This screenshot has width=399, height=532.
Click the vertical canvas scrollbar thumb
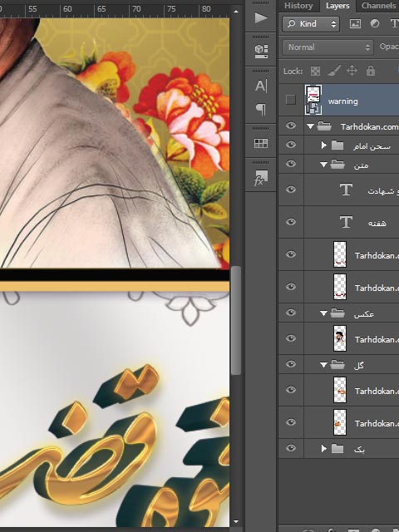[x=236, y=320]
